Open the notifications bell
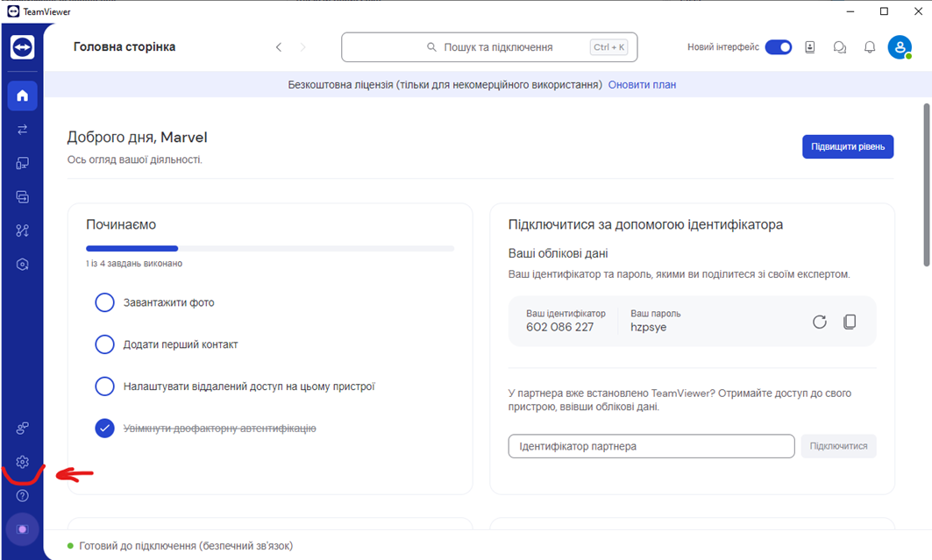The height and width of the screenshot is (560, 932). 870,47
